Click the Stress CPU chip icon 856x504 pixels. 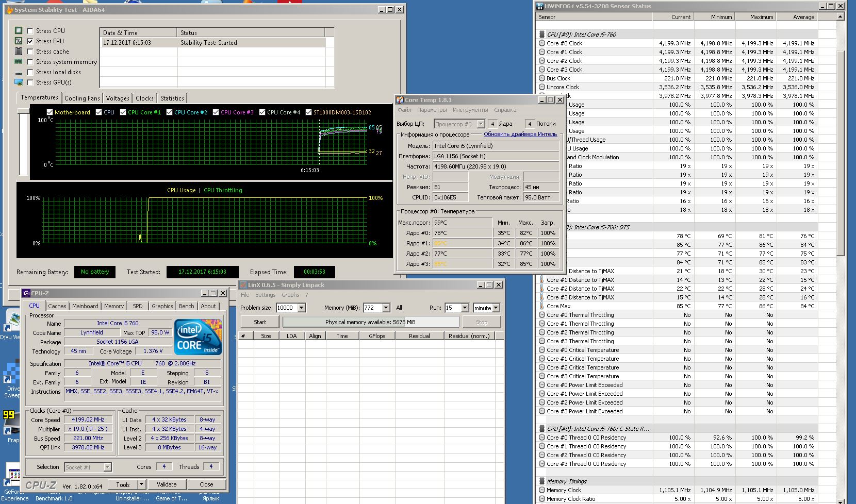point(19,31)
